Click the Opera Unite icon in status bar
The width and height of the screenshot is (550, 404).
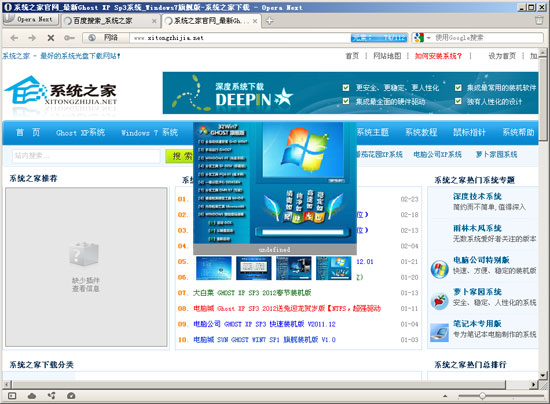(52, 396)
